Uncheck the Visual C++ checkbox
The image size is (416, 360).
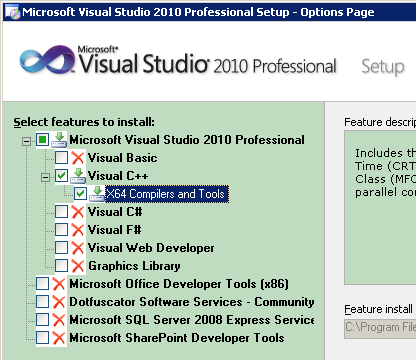tap(62, 175)
